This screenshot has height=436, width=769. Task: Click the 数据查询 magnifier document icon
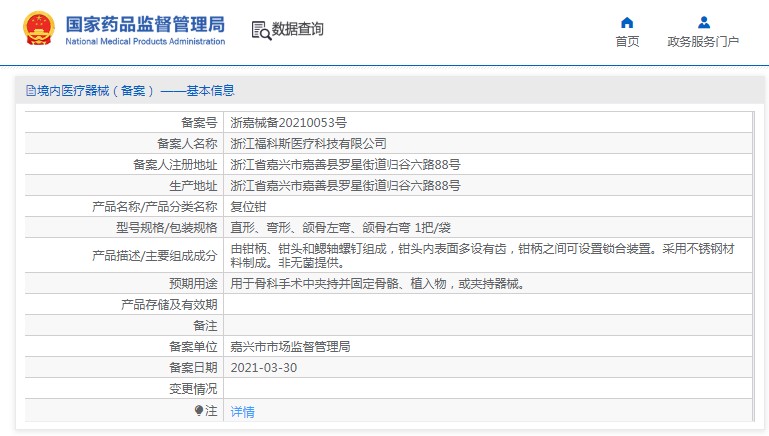[261, 30]
